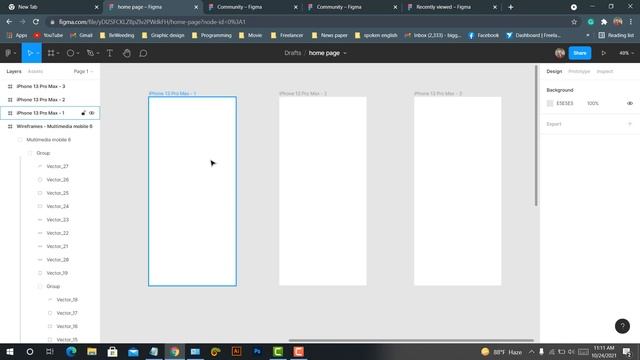Screen dimensions: 640x360
Task: Select the Frame tool
Action: coord(51,53)
